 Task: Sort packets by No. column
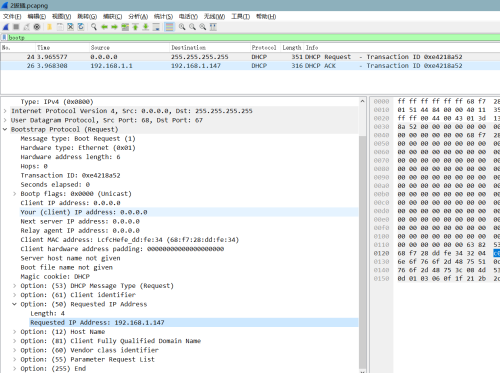pyautogui.click(x=18, y=48)
